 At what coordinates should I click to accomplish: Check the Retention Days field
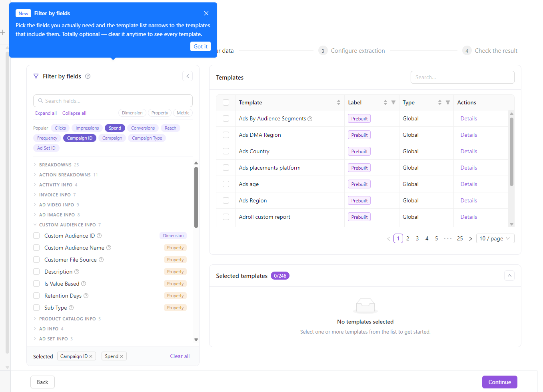36,296
